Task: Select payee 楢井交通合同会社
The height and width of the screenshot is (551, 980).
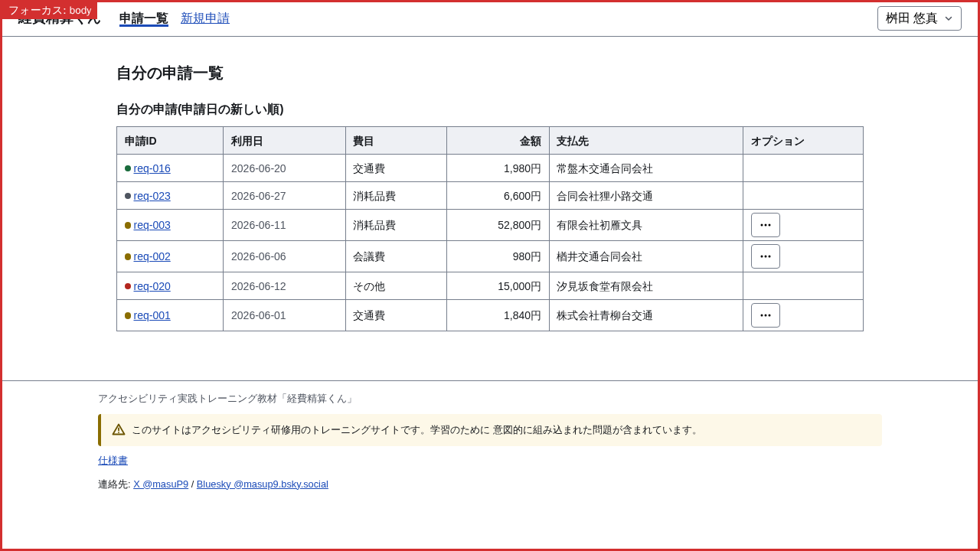Action: [646, 256]
